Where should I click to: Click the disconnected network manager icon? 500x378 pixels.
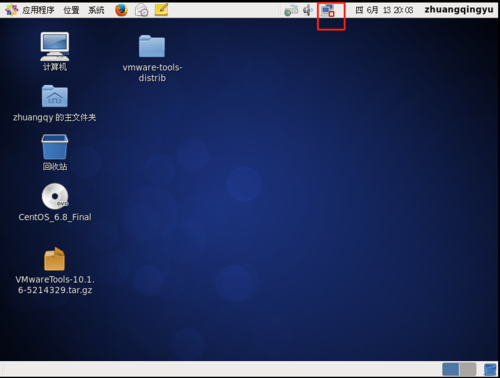click(328, 10)
